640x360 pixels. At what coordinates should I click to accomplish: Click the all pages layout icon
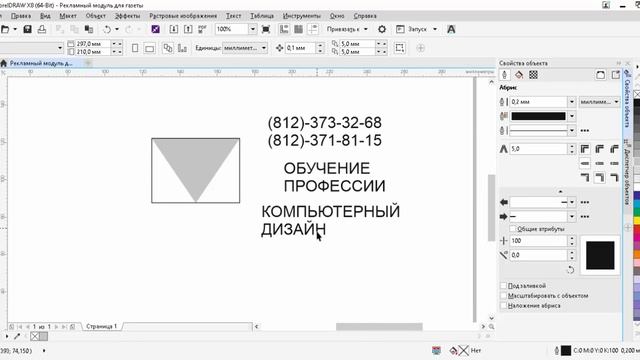(168, 48)
